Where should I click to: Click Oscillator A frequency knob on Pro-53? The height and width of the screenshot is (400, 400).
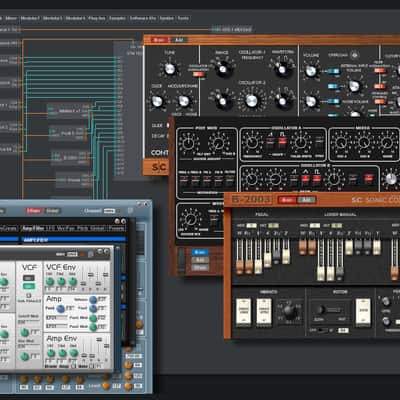click(252, 143)
